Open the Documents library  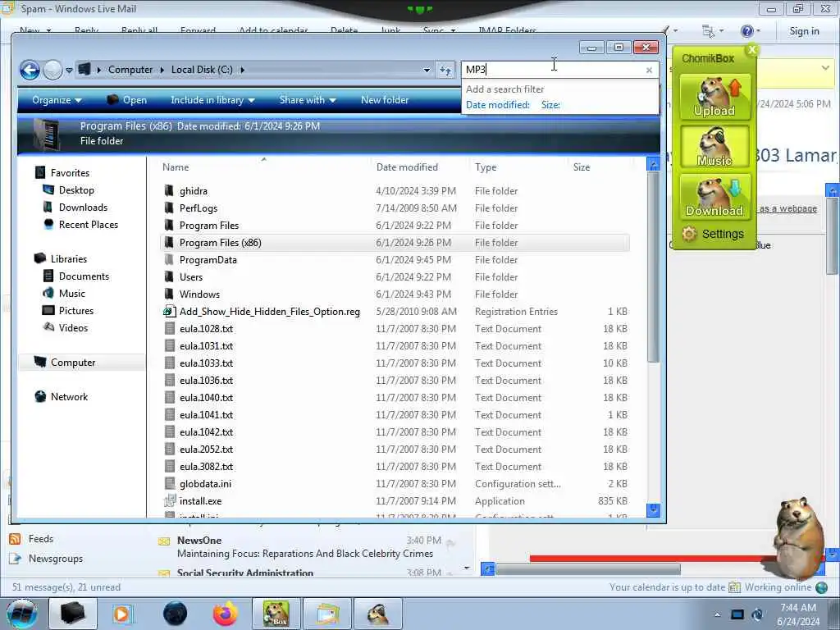(x=84, y=276)
